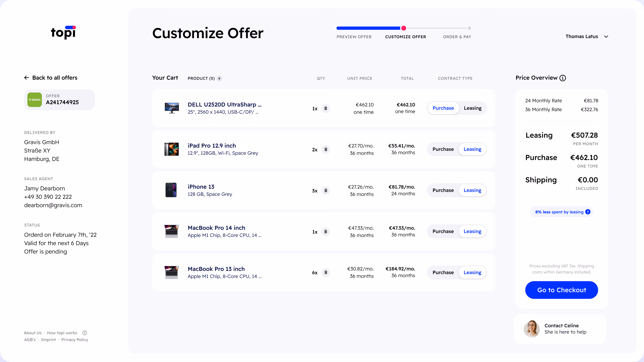
Task: Go to the Preview Offer step
Action: (354, 37)
